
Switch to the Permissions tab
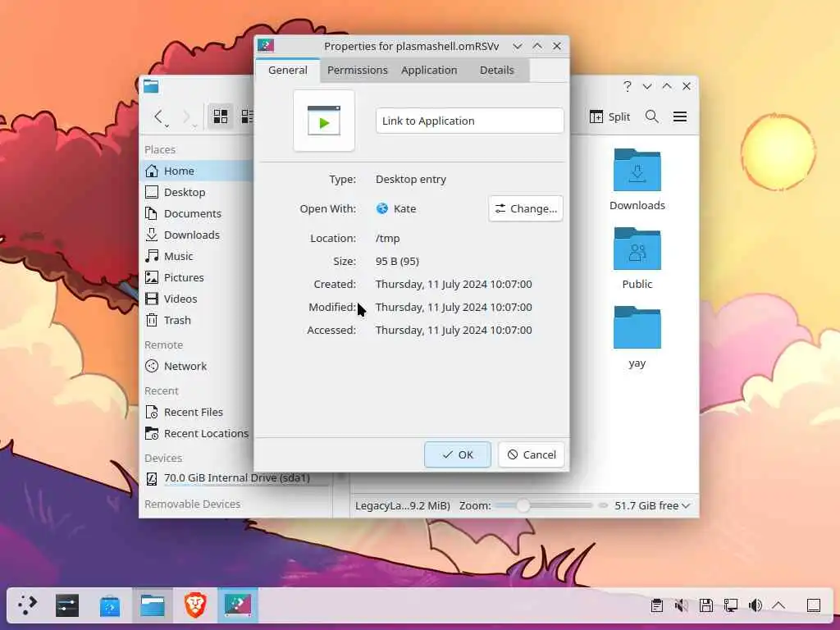pyautogui.click(x=358, y=71)
